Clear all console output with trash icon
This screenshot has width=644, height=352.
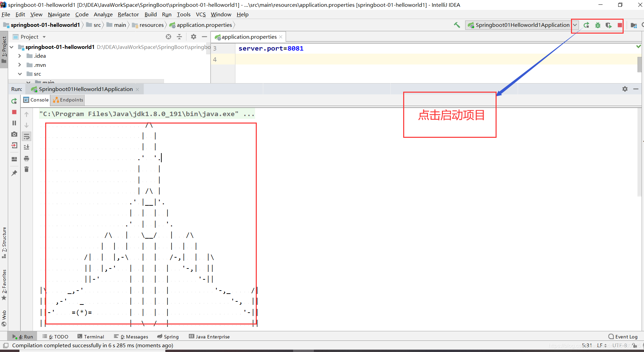[26, 169]
